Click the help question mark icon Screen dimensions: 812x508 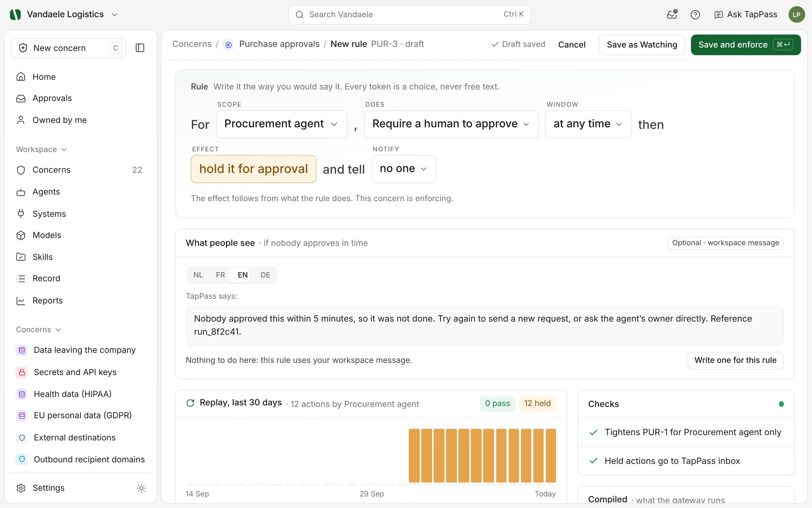[695, 14]
